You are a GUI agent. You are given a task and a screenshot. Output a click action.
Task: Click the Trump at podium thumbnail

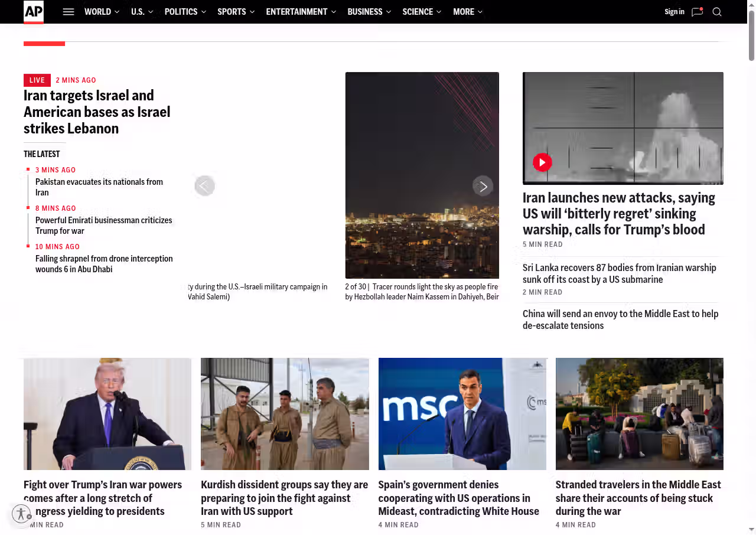point(107,413)
